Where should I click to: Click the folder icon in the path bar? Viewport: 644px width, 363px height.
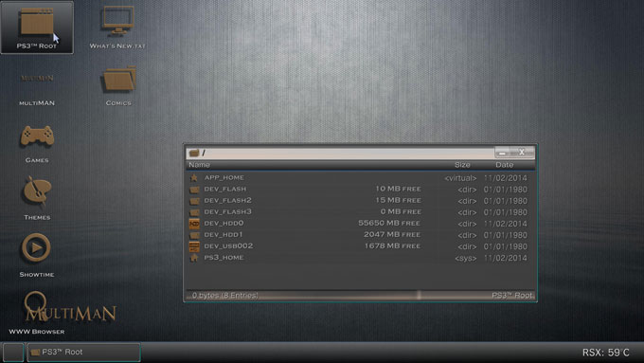(194, 153)
